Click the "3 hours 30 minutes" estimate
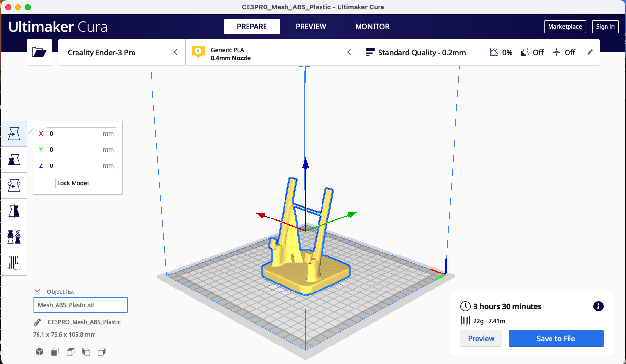626x364 pixels. (x=508, y=307)
